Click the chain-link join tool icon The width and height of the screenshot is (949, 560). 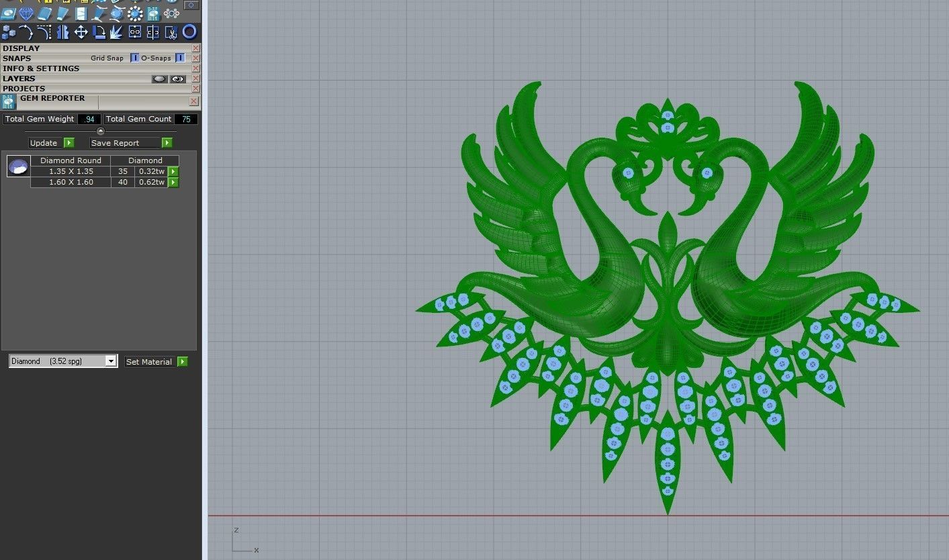pyautogui.click(x=135, y=32)
